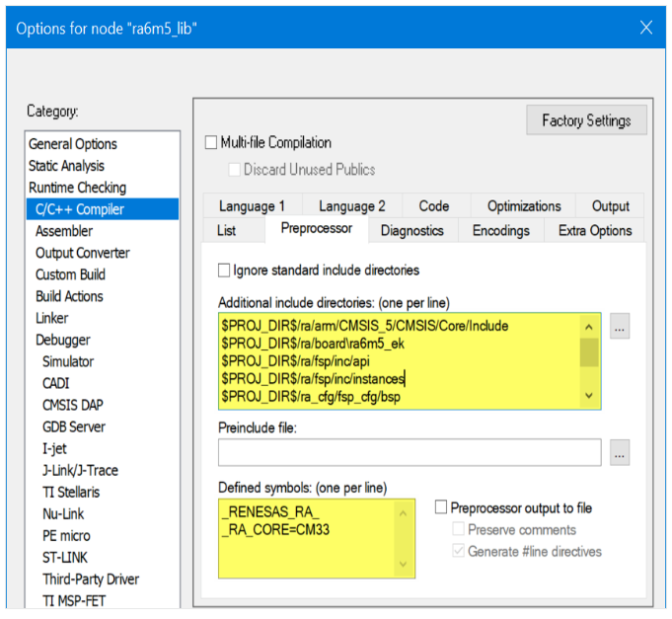The image size is (672, 619).
Task: Open the Extra Options tab
Action: (595, 231)
